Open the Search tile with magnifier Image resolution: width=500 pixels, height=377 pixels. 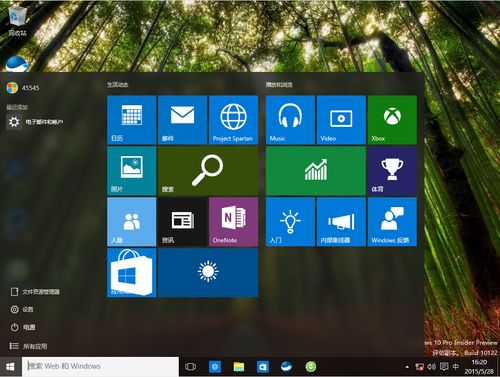(x=208, y=171)
